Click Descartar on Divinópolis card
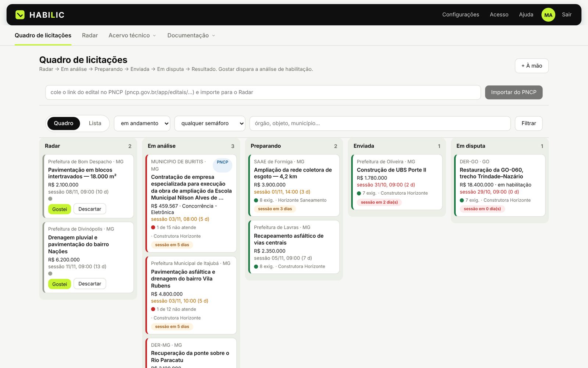The image size is (588, 368). tap(90, 284)
